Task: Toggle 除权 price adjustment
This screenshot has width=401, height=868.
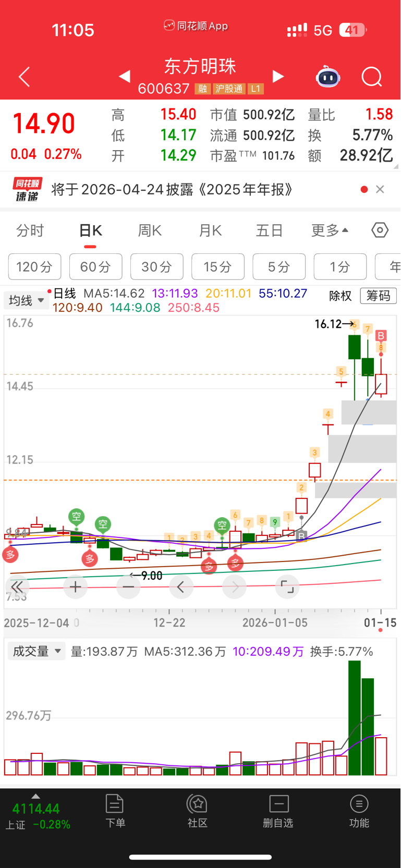Action: (x=340, y=296)
